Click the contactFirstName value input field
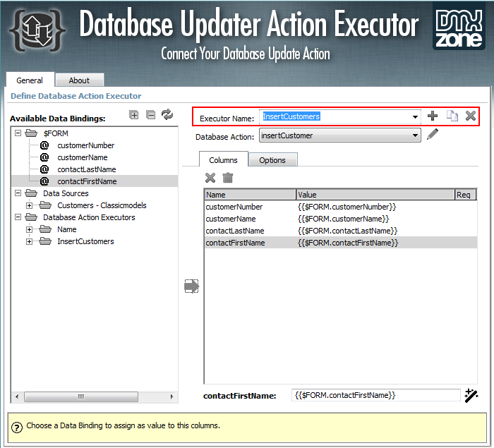This screenshot has height=448, width=494. [376, 395]
